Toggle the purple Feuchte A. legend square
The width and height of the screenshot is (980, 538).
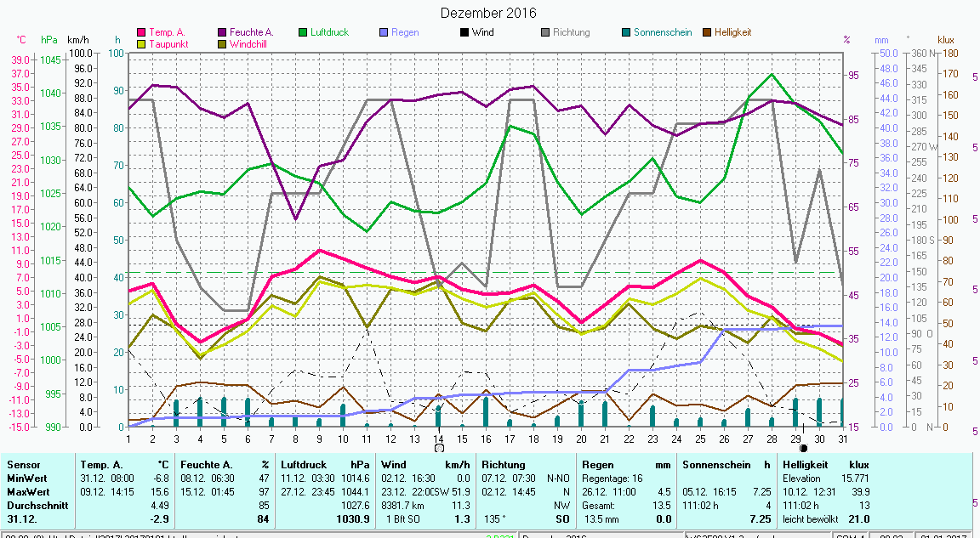point(223,32)
